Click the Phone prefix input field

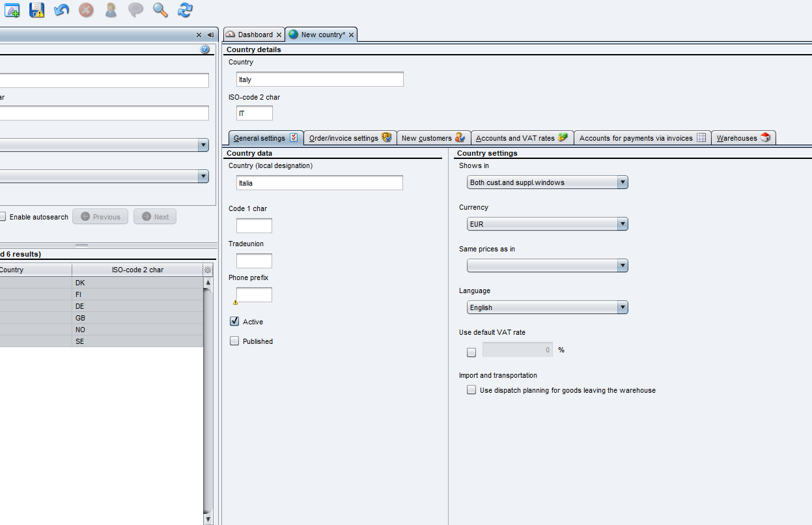click(x=254, y=295)
